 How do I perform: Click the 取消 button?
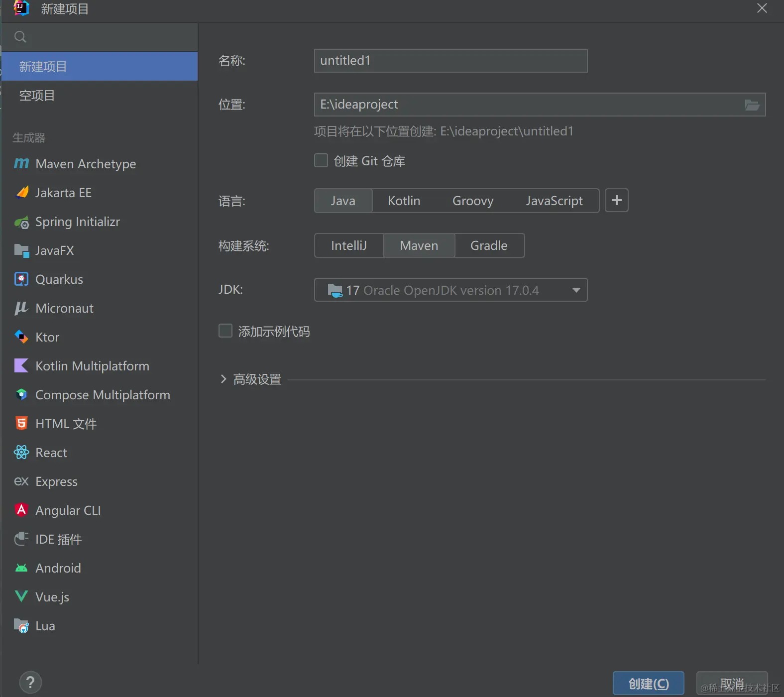(732, 684)
